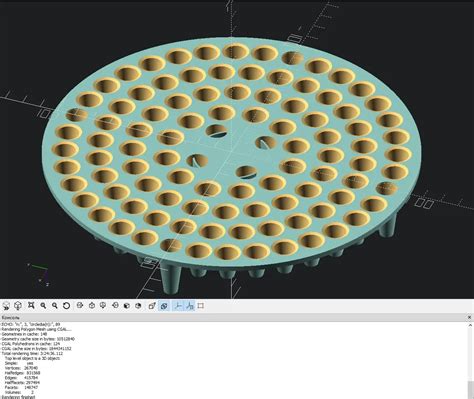
Task: Click the Zoom In magnifier icon
Action: (43, 305)
